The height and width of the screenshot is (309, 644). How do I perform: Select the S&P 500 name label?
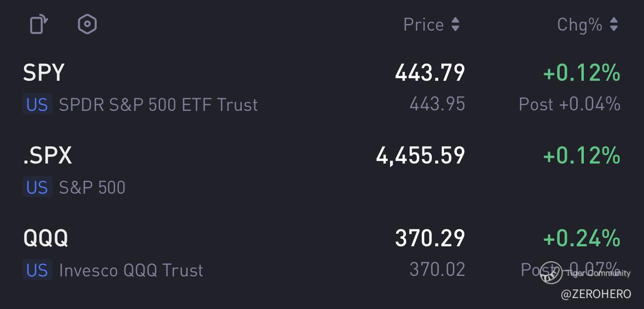click(92, 188)
